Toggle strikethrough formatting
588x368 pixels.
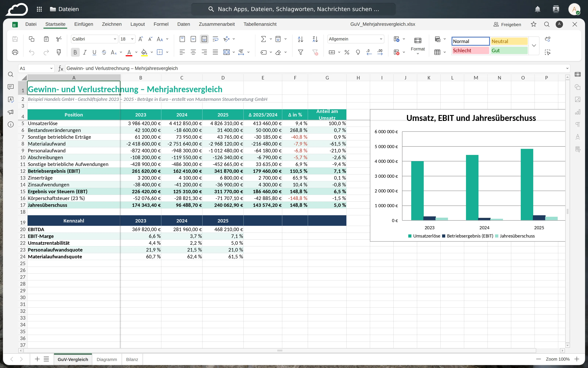104,52
